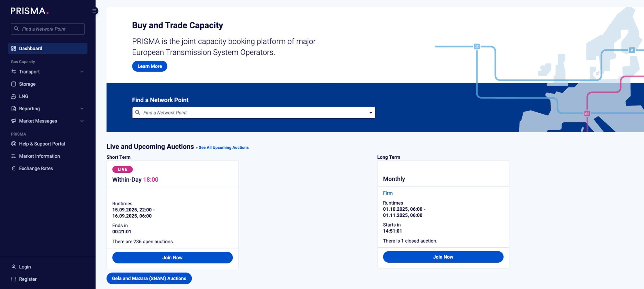Click the Exchange Rates euro icon

coord(13,169)
